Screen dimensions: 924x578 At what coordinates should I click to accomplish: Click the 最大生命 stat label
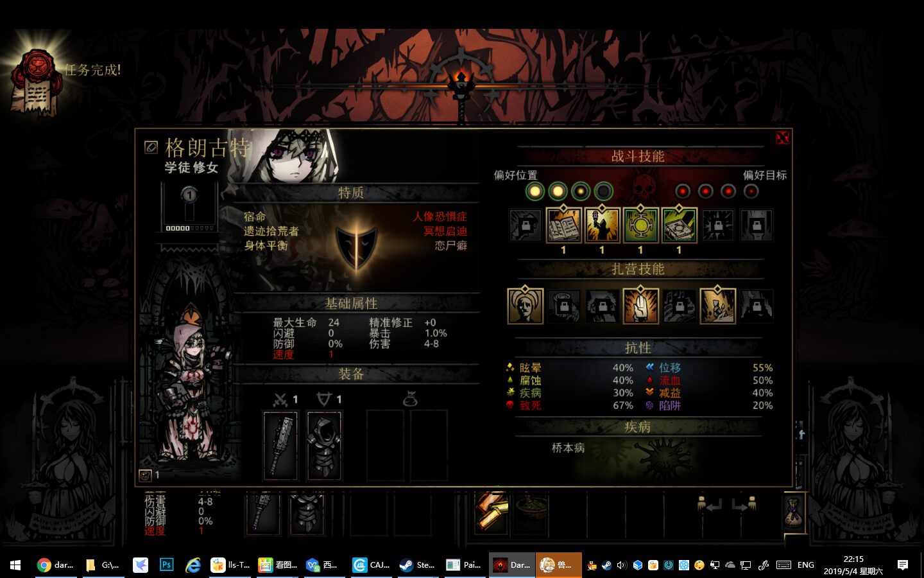[x=295, y=322]
